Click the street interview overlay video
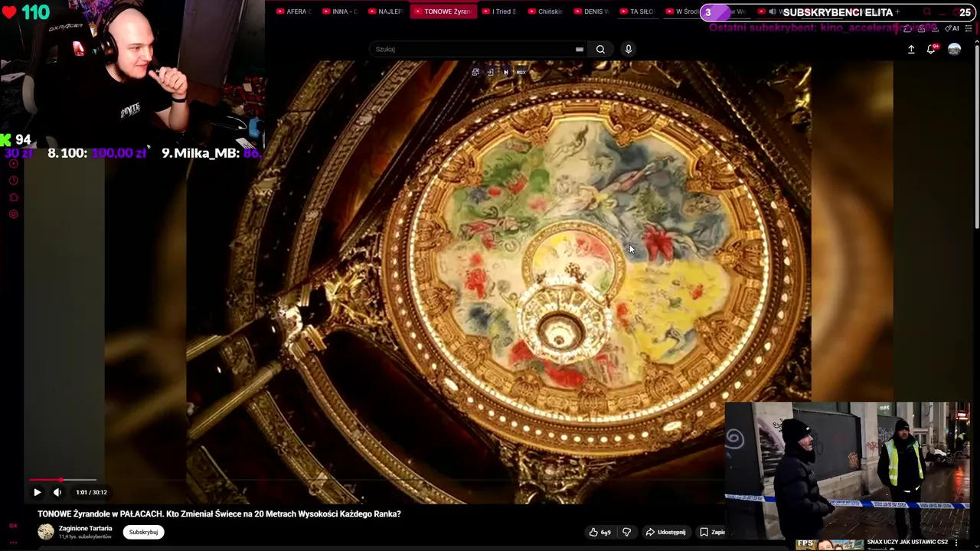980x551 pixels. coord(848,471)
